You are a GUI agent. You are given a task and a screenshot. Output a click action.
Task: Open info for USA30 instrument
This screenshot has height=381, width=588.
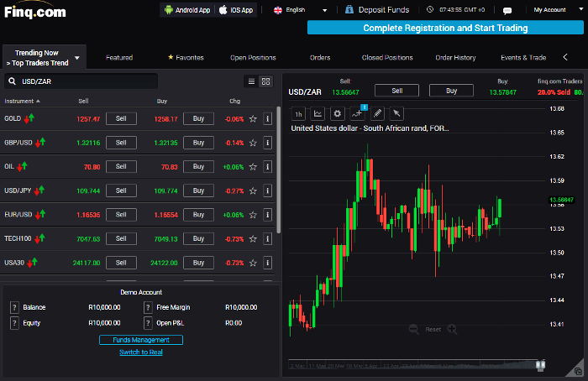click(267, 263)
